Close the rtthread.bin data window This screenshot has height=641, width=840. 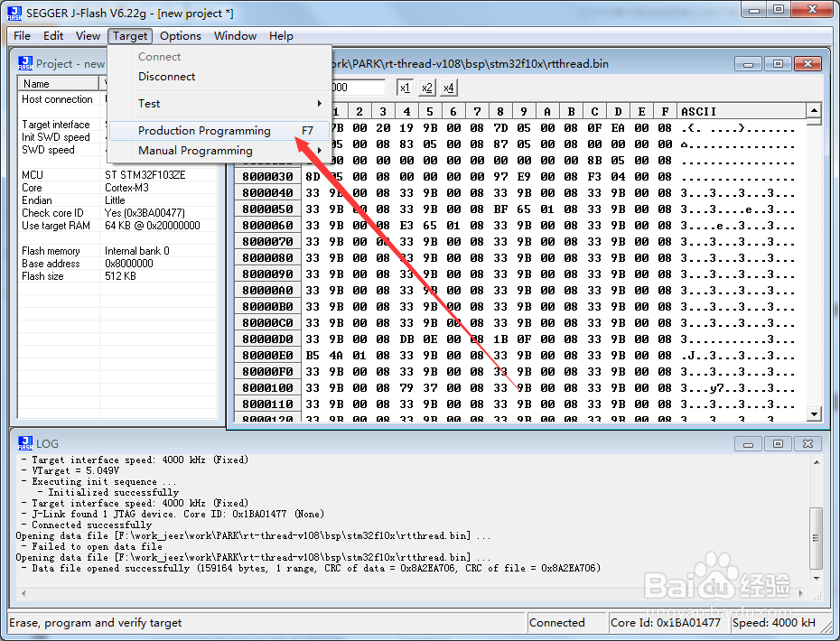pyautogui.click(x=807, y=64)
